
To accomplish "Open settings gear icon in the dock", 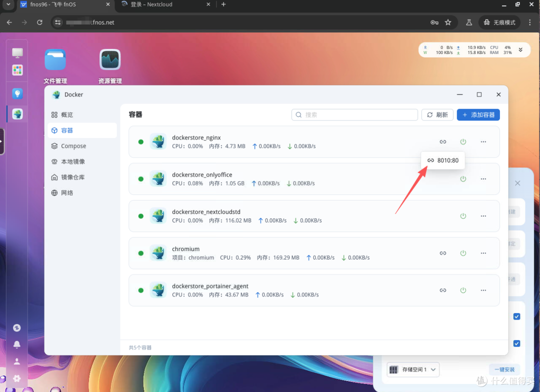I will click(x=16, y=378).
